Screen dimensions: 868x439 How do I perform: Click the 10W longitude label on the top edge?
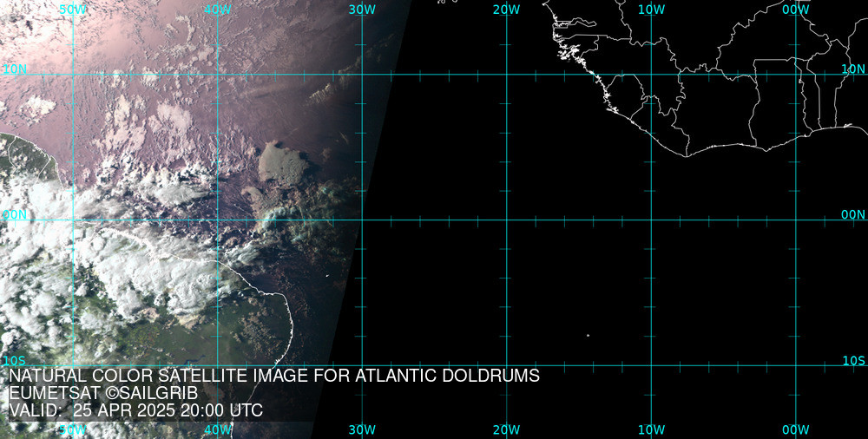pos(652,10)
